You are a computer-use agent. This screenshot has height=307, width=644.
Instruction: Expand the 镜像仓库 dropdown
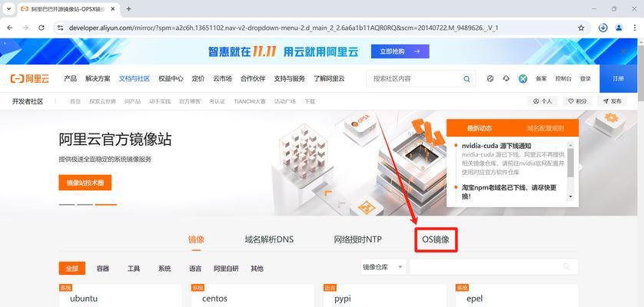click(x=383, y=267)
